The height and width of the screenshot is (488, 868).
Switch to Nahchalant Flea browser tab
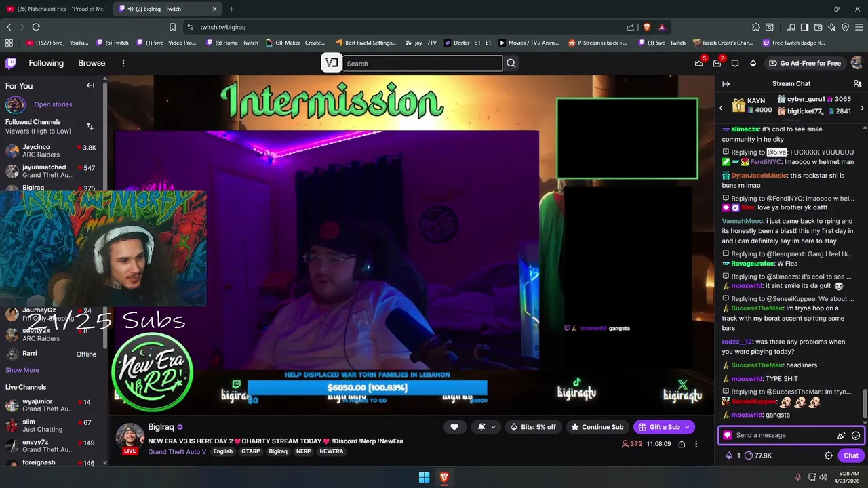(x=56, y=9)
